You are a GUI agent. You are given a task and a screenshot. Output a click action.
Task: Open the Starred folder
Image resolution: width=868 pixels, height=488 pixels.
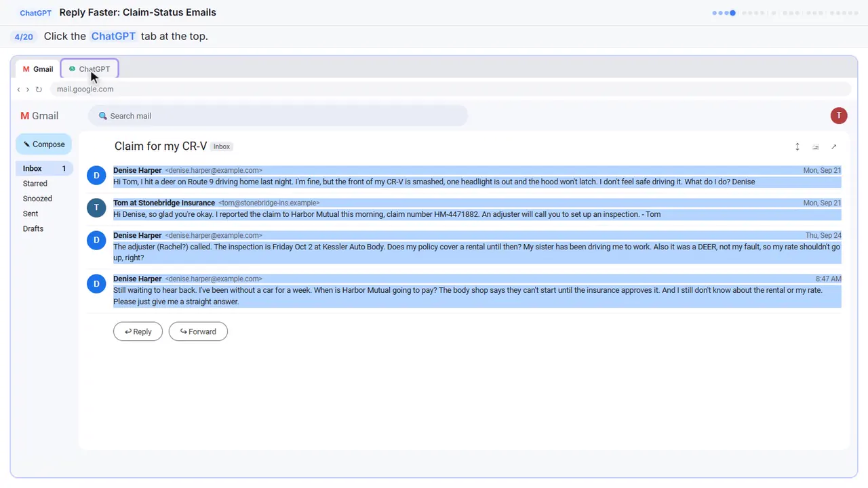[x=35, y=184]
